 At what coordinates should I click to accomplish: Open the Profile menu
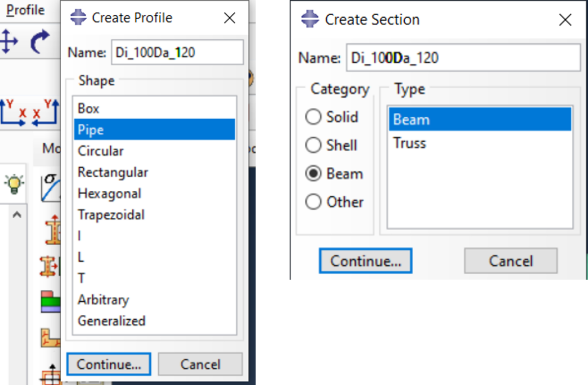pos(25,10)
